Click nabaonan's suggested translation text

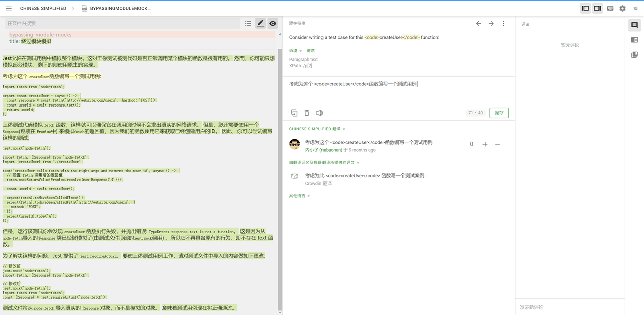[369, 142]
